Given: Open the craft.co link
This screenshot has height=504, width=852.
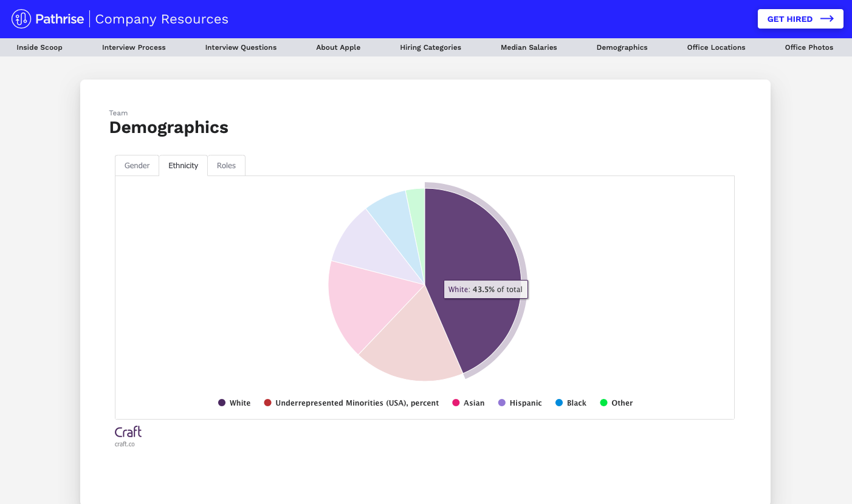Looking at the screenshot, I should (125, 444).
